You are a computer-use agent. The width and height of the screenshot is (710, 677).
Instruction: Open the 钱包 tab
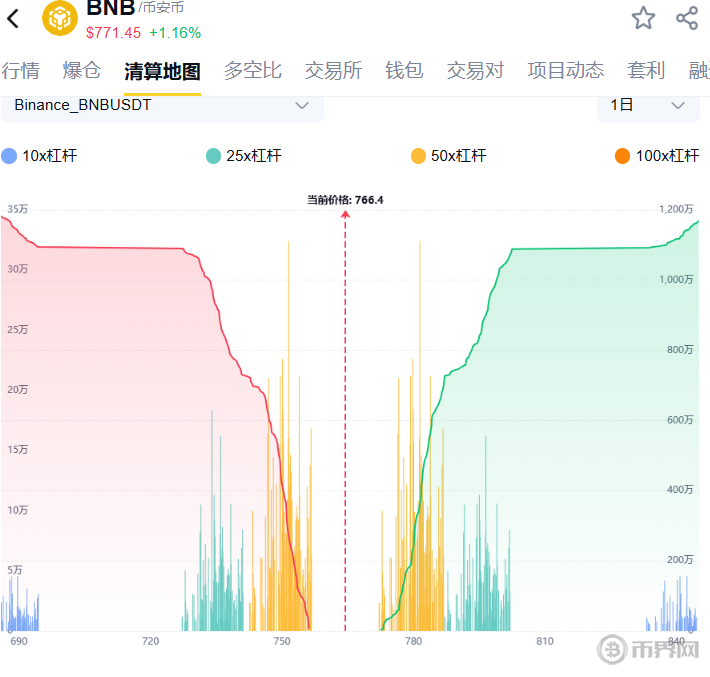click(x=404, y=71)
